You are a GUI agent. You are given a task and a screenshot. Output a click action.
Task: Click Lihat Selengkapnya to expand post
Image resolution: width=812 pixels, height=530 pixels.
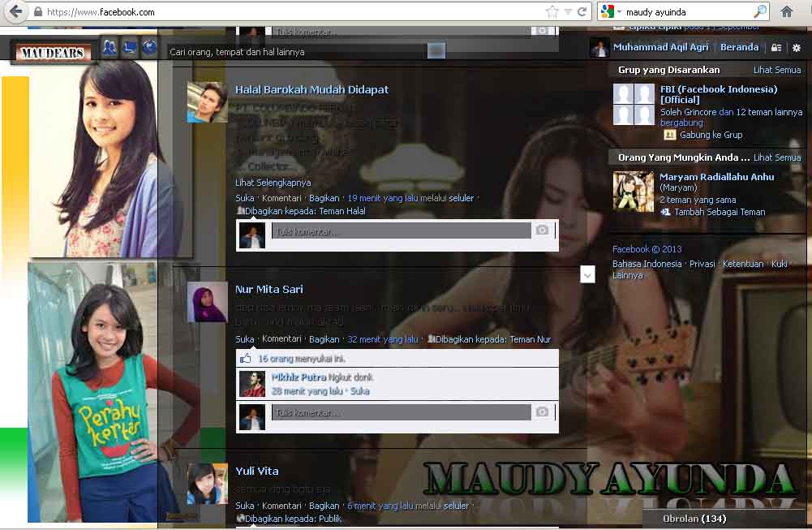[x=273, y=183]
